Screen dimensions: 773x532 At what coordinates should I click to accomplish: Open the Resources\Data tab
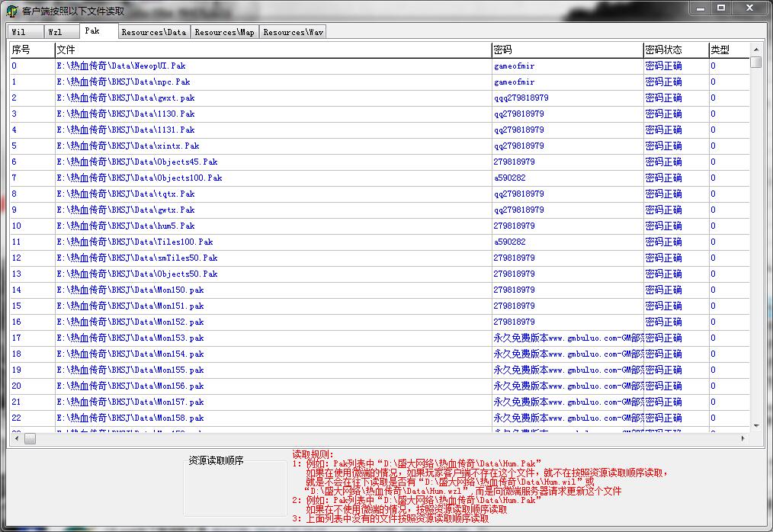point(153,32)
